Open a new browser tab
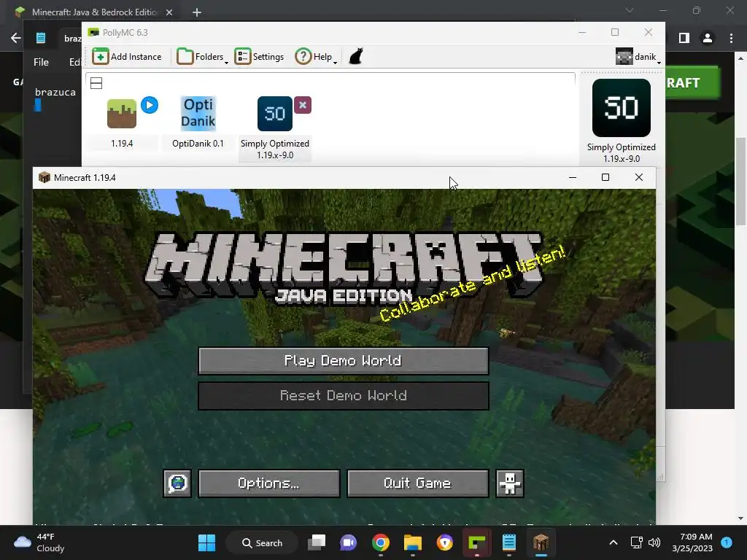The image size is (747, 560). (x=197, y=12)
